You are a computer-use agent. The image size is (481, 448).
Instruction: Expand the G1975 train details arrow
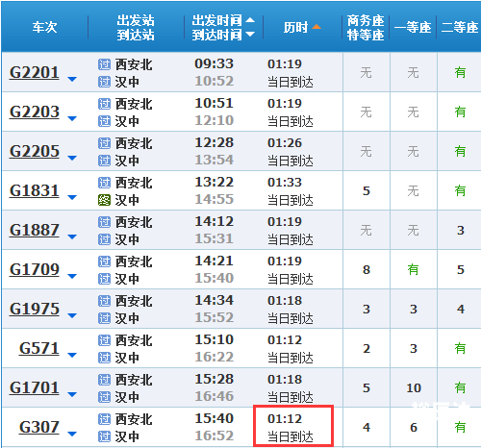(x=72, y=315)
